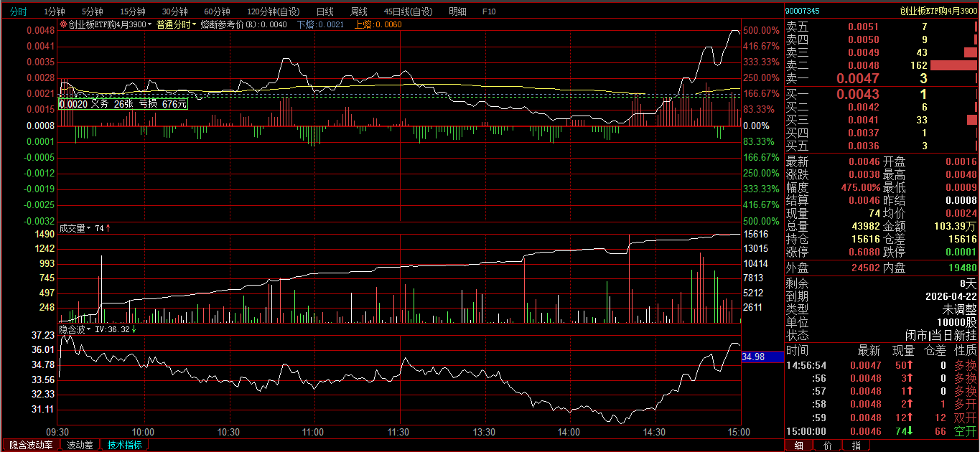This screenshot has width=980, height=452.
Task: Click the blue 34.98 IV value marker
Action: click(x=762, y=357)
